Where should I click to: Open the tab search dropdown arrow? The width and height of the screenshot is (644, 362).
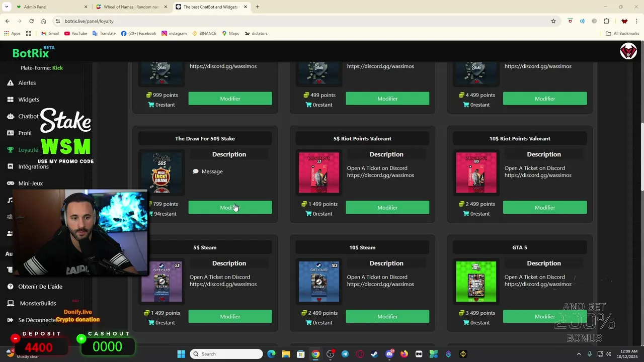(x=7, y=7)
